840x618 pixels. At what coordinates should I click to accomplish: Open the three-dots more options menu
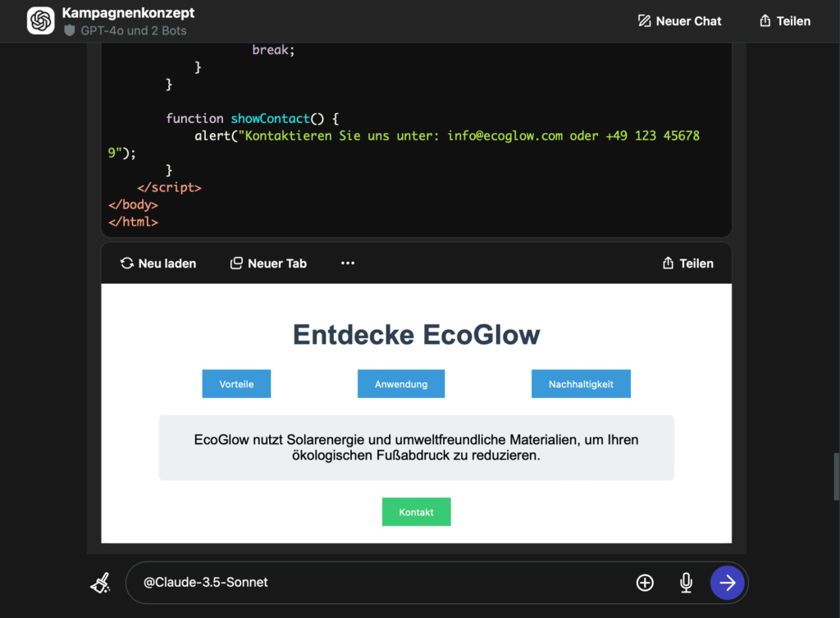[348, 263]
